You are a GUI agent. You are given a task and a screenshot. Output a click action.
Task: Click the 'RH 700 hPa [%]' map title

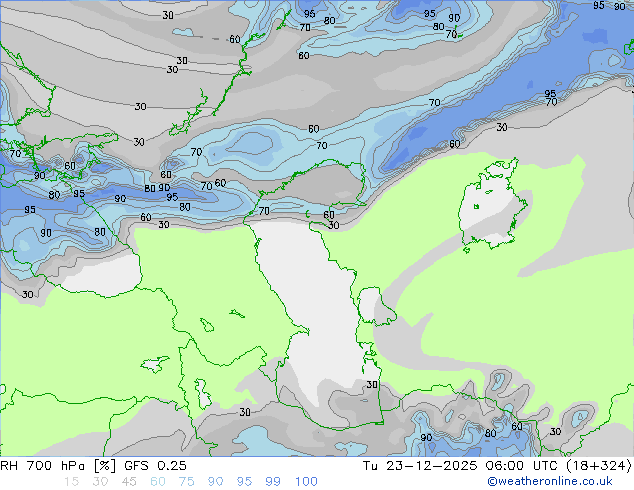coord(58,466)
